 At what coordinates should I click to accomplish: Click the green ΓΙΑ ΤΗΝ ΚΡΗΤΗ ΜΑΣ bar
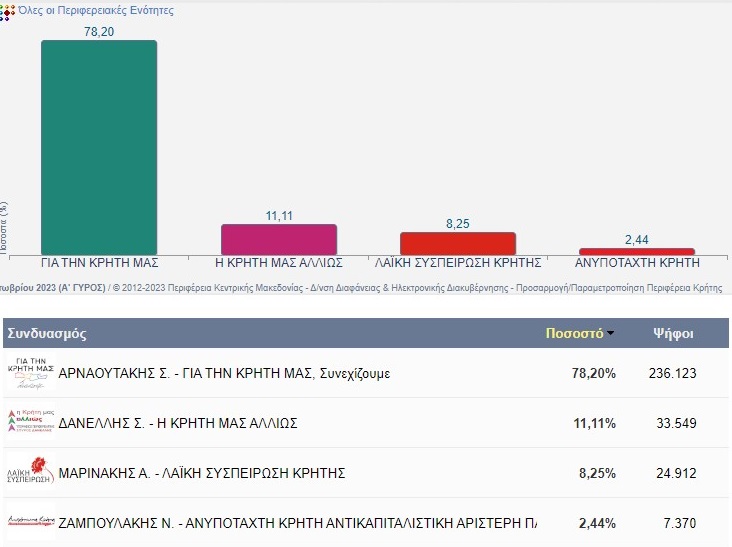[x=99, y=147]
